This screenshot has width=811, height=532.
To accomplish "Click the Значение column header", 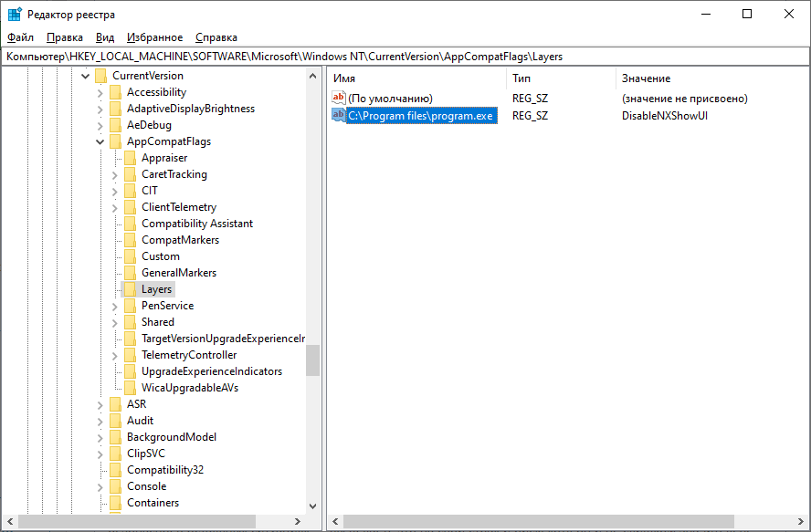I will (x=646, y=78).
